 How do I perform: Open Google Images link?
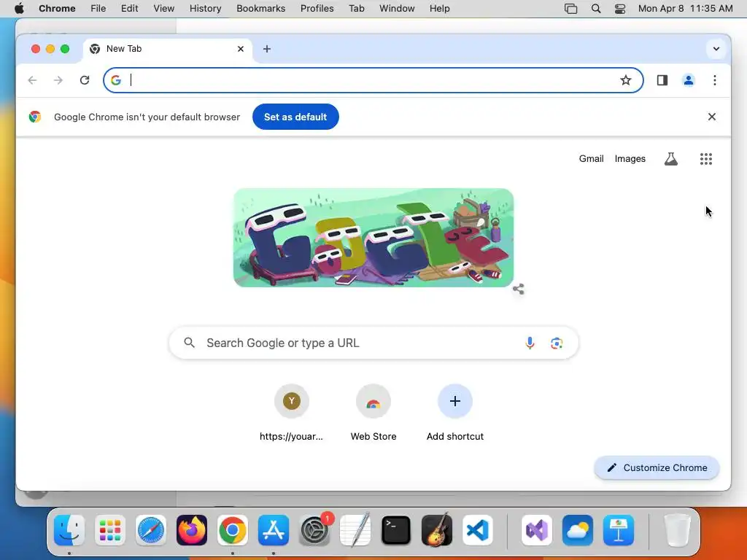630,158
